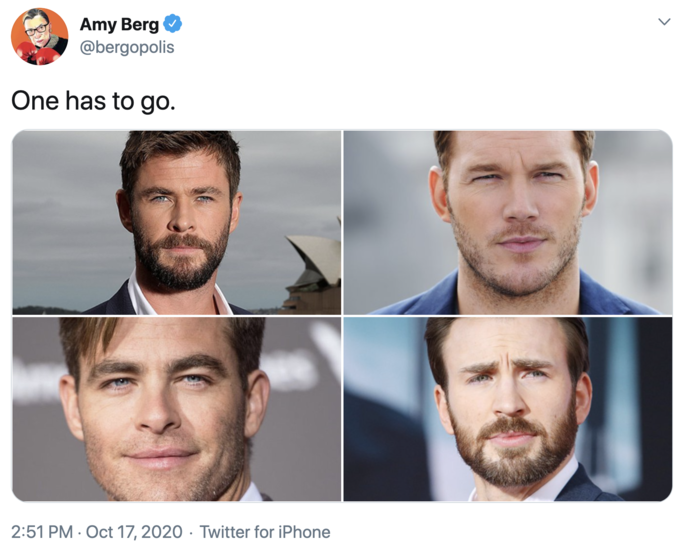Open the top-left photo with cloudy sky
The height and width of the screenshot is (548, 680).
point(177,222)
